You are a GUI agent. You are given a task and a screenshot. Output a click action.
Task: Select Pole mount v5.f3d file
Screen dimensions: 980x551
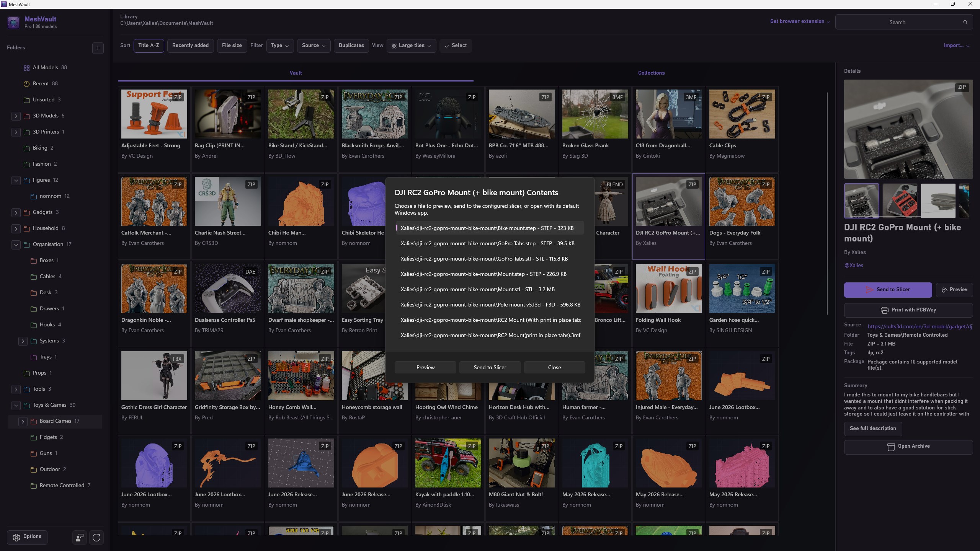point(489,305)
